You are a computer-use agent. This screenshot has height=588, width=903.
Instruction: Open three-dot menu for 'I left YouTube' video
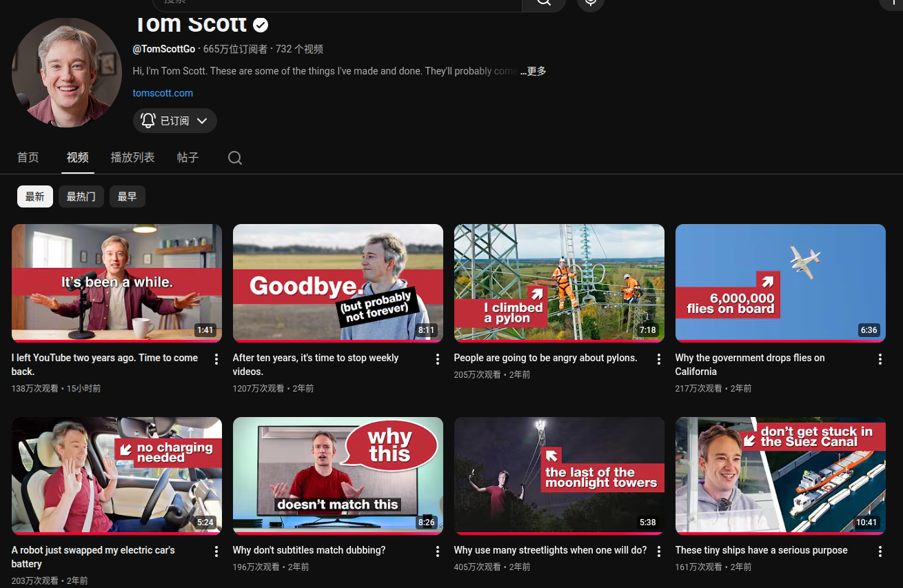coord(216,359)
